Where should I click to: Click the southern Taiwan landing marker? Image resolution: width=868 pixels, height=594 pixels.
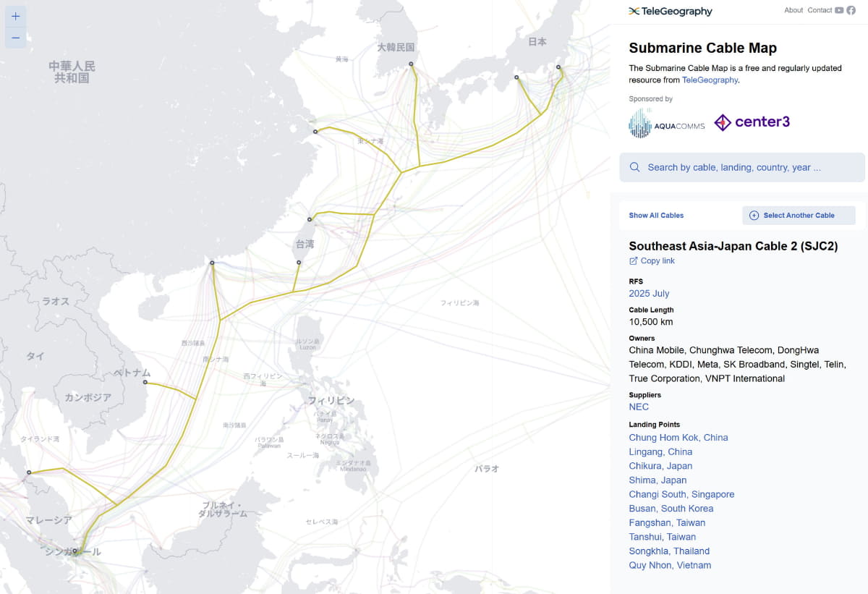[299, 262]
